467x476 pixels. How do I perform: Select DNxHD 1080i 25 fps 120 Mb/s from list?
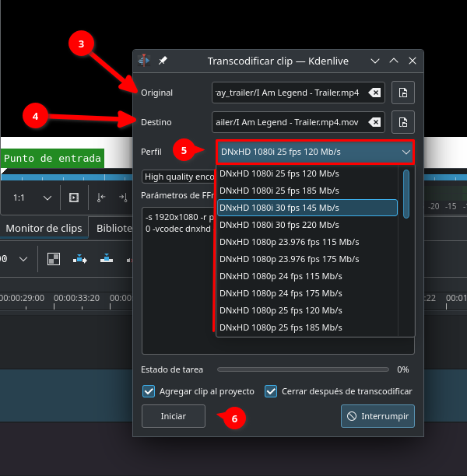307,173
